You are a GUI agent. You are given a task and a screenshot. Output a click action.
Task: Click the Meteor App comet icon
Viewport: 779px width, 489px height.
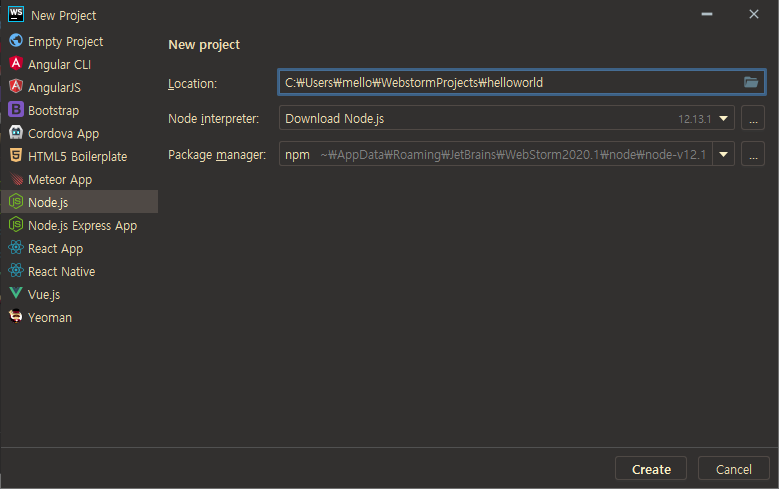click(16, 178)
